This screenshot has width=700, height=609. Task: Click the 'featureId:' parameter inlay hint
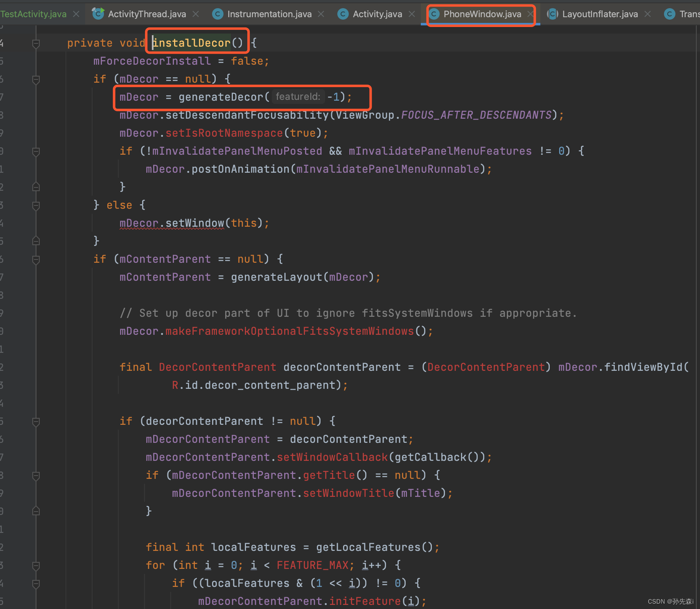coord(298,97)
